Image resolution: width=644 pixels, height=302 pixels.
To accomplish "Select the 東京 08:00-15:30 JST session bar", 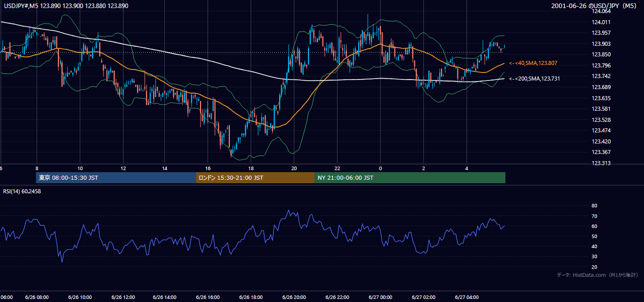I will tap(116, 178).
